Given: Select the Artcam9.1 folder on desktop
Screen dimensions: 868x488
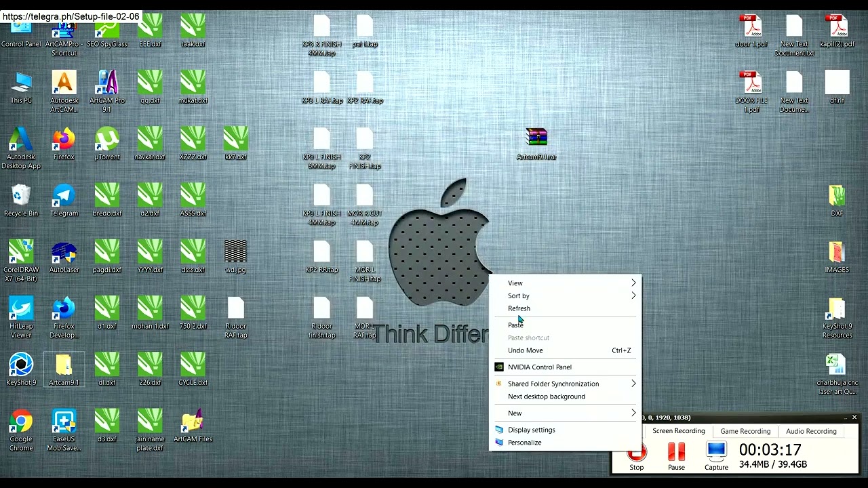Looking at the screenshot, I should 64,369.
